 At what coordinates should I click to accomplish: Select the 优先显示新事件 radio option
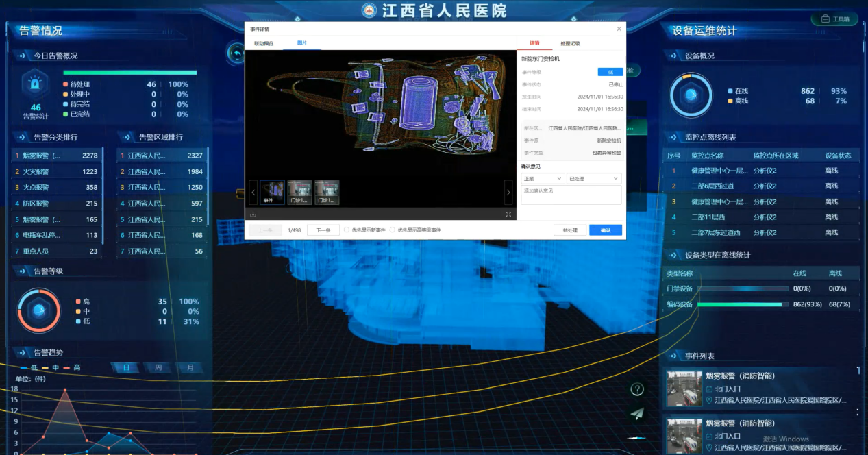coord(347,230)
